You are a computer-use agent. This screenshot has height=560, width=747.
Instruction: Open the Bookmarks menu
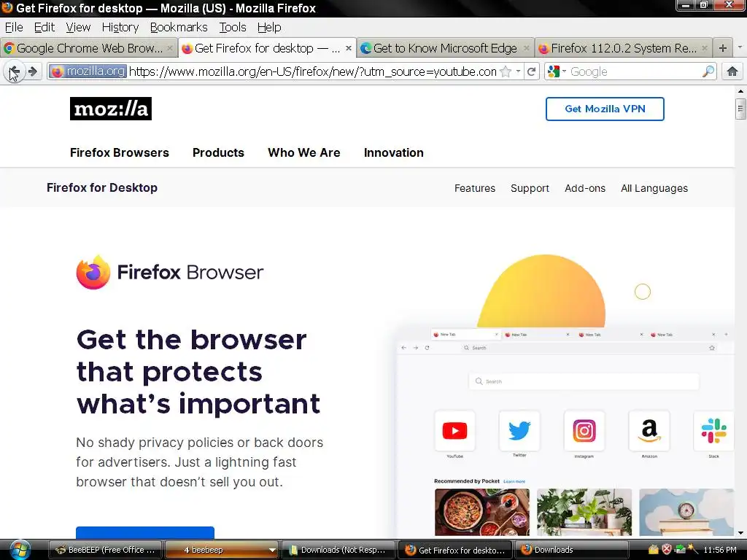pyautogui.click(x=179, y=27)
